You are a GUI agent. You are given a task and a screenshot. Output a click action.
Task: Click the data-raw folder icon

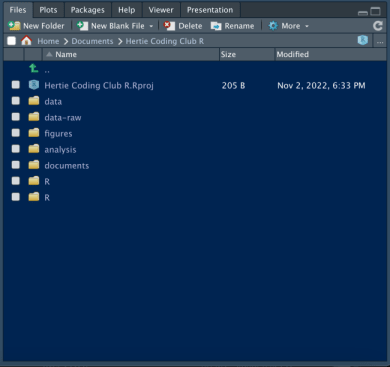34,117
